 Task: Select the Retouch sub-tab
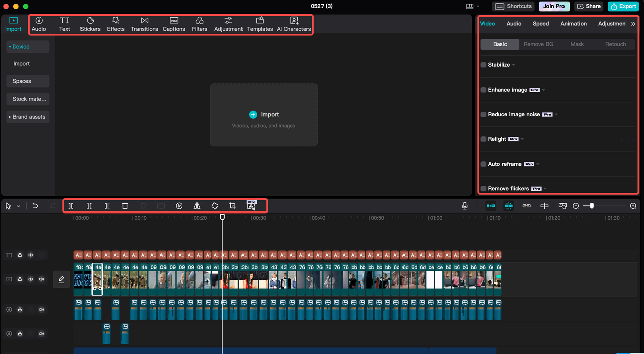pos(615,44)
